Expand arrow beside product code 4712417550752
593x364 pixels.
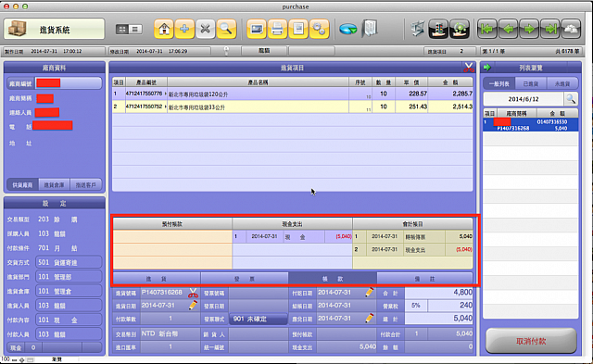tap(165, 107)
